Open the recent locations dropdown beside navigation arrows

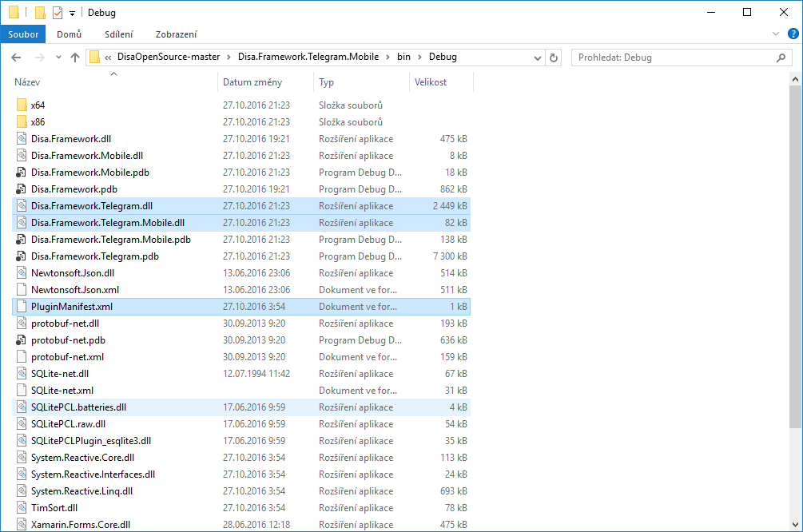58,58
